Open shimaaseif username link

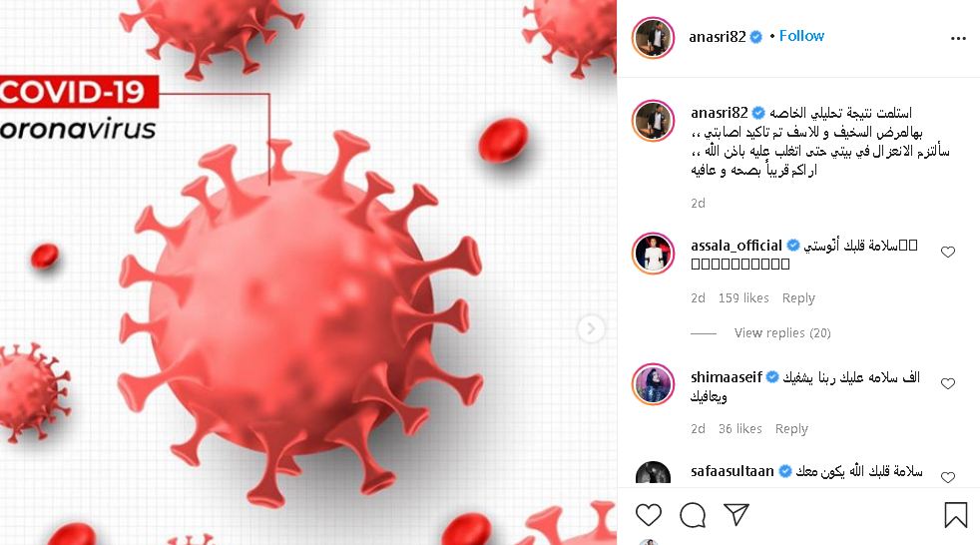[x=727, y=377]
